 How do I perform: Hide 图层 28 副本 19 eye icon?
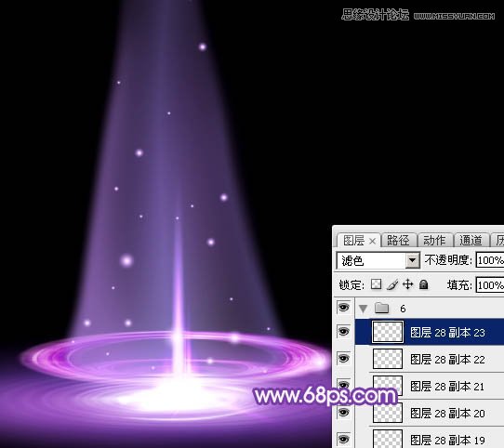[x=344, y=439]
